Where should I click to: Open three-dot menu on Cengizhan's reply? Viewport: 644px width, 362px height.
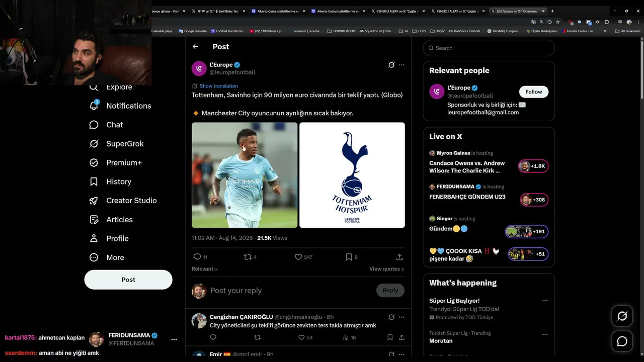click(x=401, y=317)
